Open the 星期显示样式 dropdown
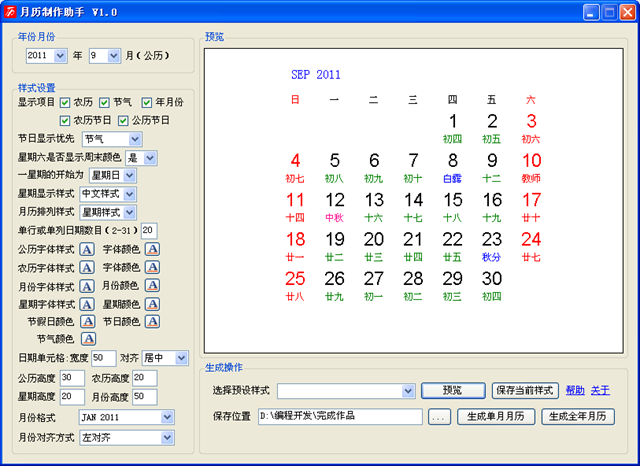This screenshot has height=466, width=640. click(x=108, y=194)
